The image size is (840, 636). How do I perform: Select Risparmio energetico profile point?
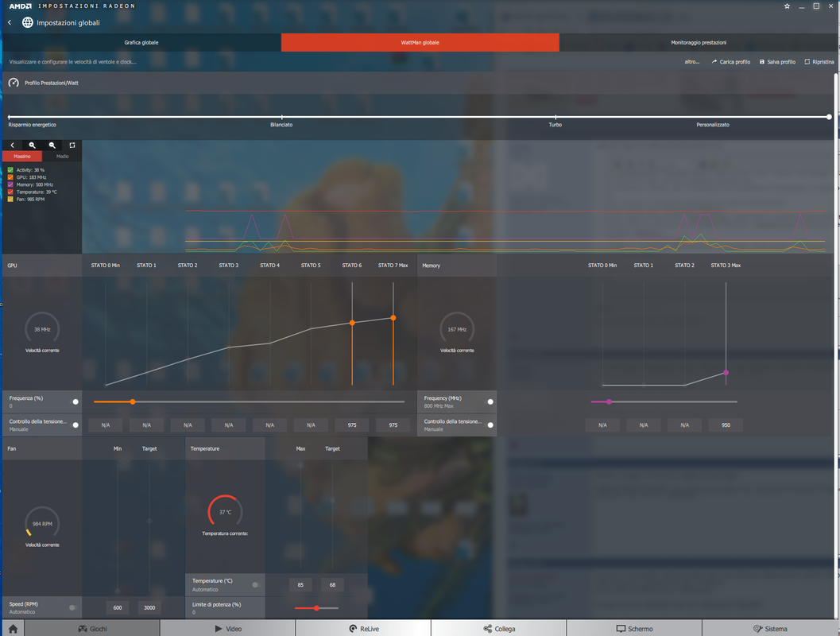pyautogui.click(x=9, y=117)
